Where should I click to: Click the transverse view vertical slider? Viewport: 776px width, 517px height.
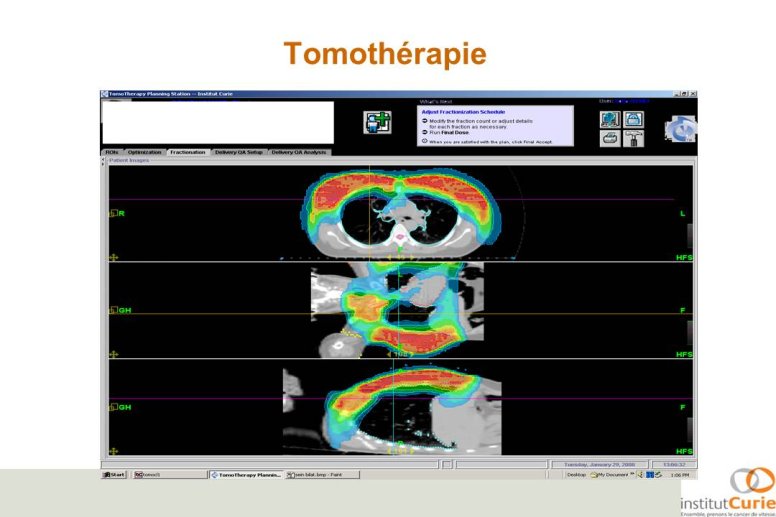(690, 236)
